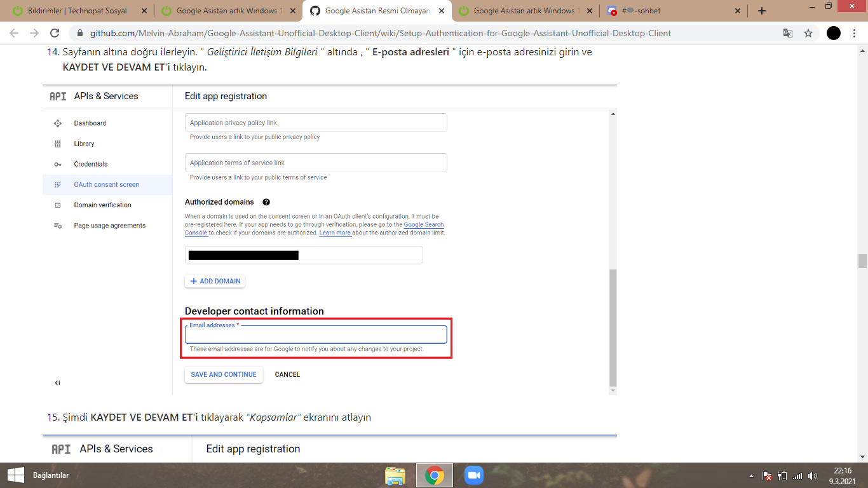Viewport: 868px width, 488px height.
Task: Open the taskbar clock showing 22:16
Action: 843,475
